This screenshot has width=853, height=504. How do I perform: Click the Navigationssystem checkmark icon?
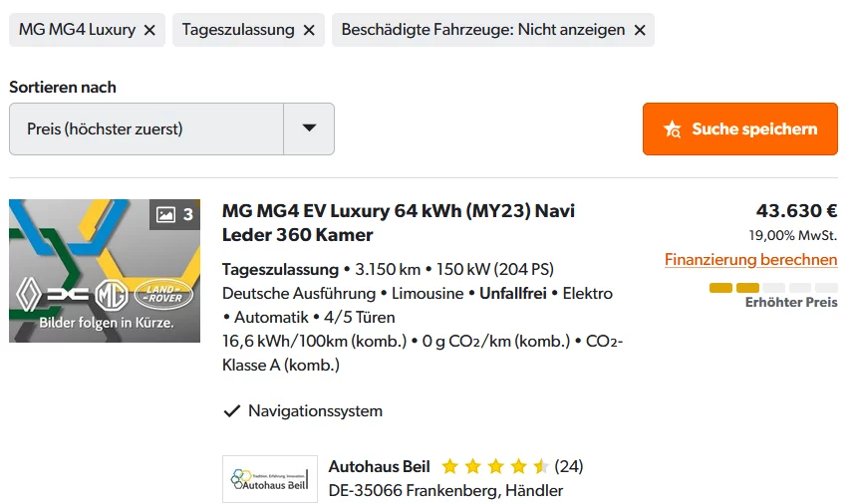(232, 411)
